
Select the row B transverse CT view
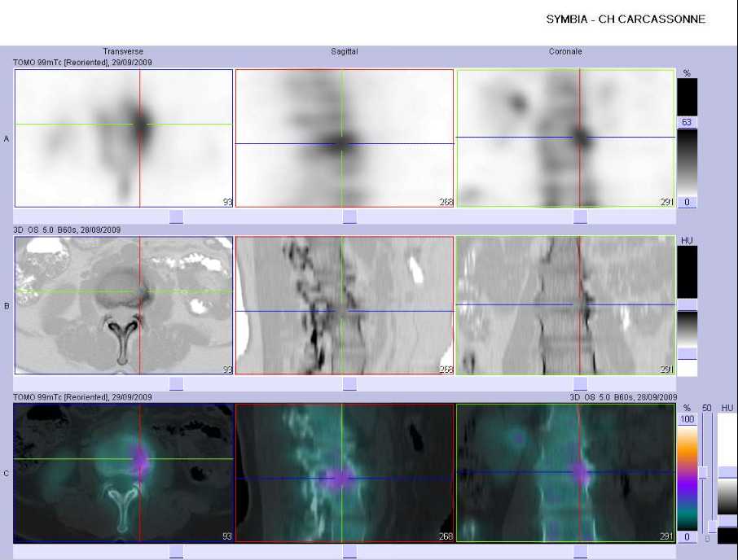[x=124, y=305]
